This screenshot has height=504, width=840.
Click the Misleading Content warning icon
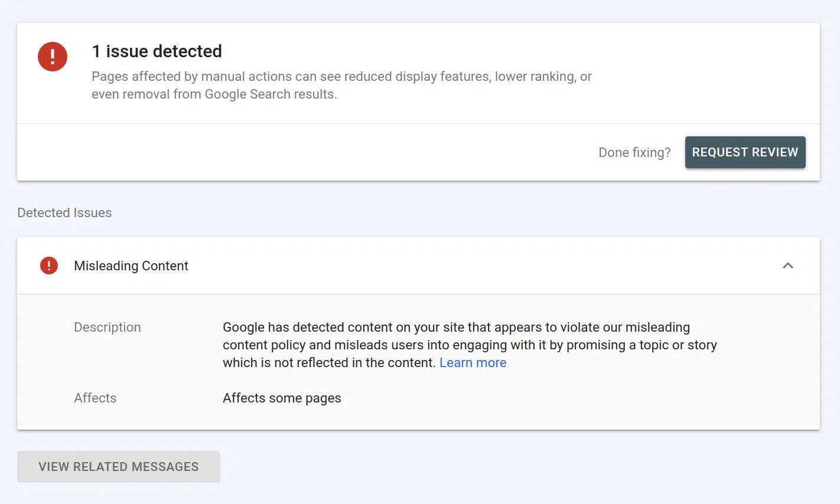coord(49,266)
